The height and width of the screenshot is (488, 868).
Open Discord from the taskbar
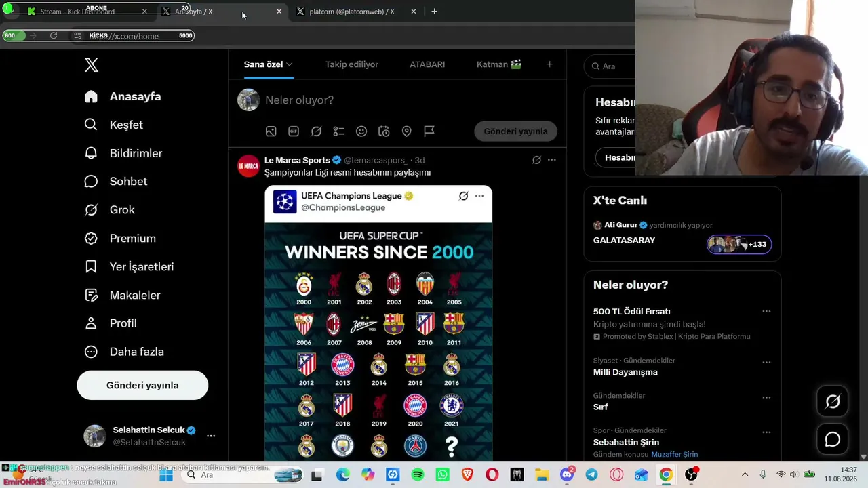[567, 475]
